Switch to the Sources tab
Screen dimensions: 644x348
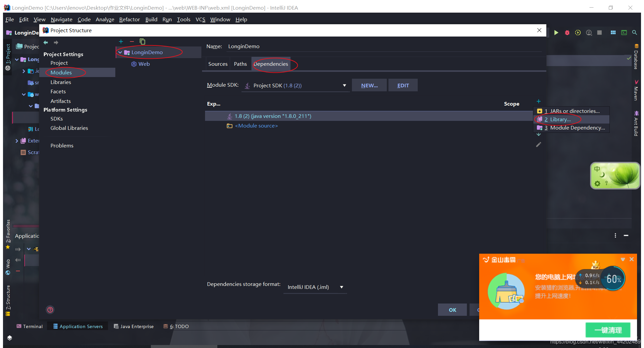click(218, 64)
